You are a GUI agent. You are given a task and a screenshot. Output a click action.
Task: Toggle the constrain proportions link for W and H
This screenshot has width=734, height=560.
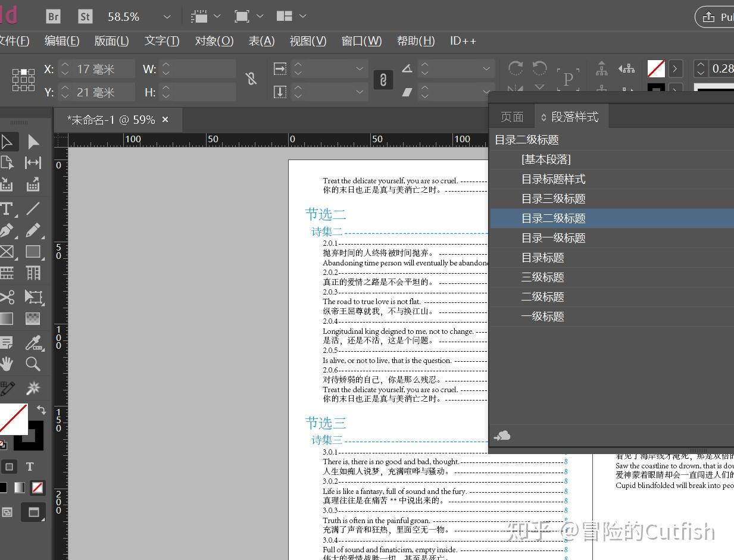click(x=251, y=78)
